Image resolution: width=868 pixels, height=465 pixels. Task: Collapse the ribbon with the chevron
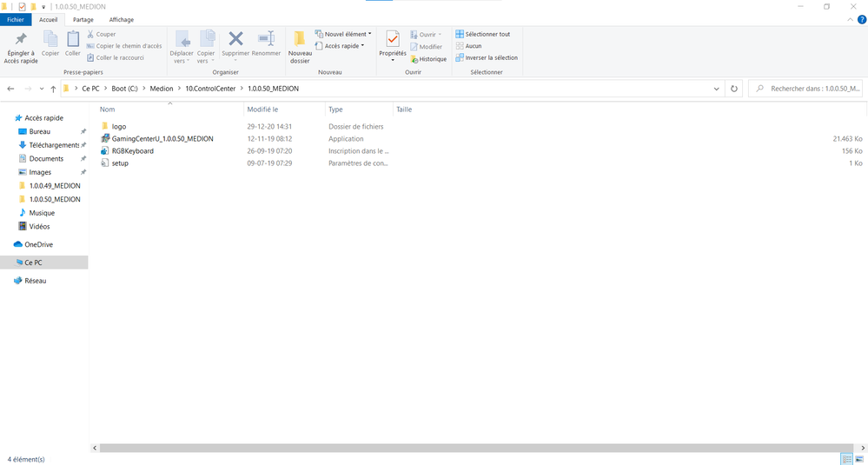(851, 19)
